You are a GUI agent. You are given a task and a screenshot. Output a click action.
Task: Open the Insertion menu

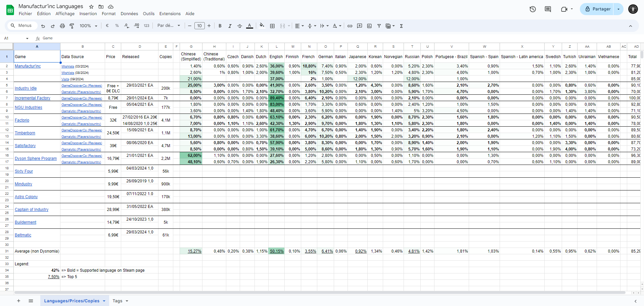point(88,14)
